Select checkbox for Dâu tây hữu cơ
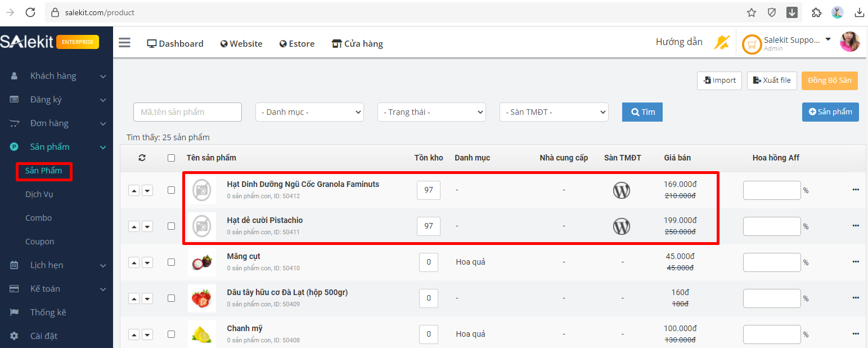 click(172, 298)
